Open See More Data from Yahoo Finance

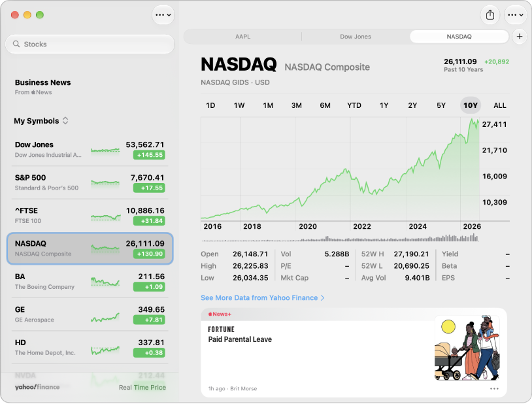point(263,297)
